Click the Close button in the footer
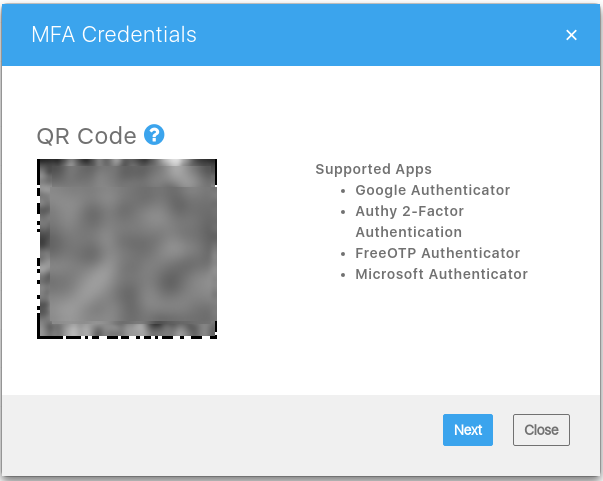 coord(541,430)
